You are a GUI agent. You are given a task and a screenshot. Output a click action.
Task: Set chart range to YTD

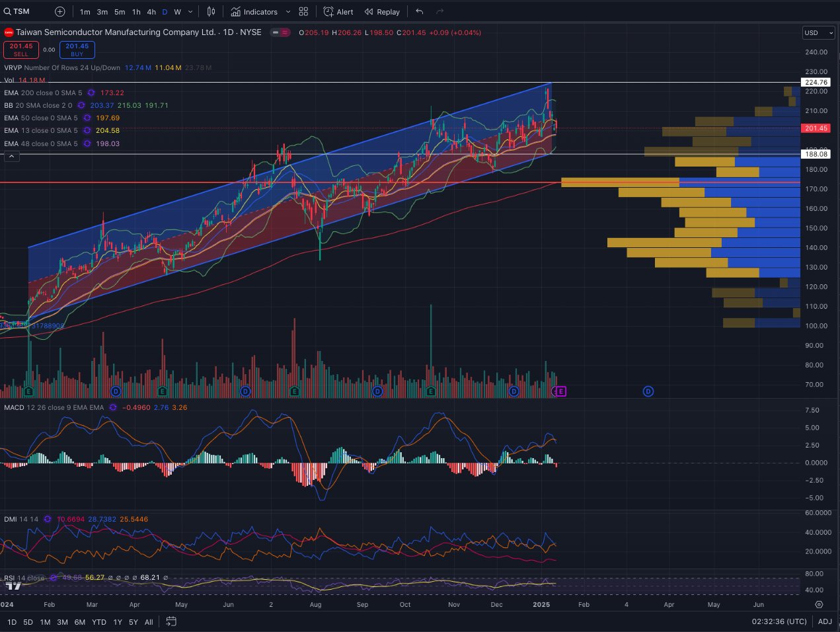99,621
